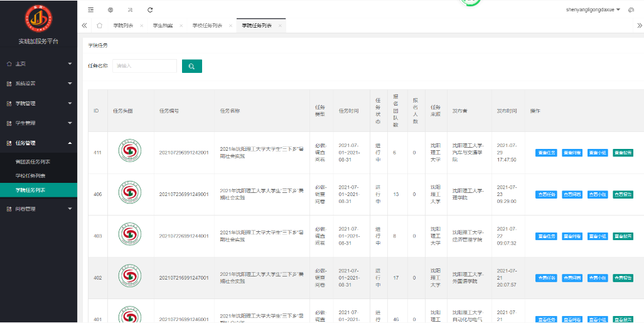Open task image thumbnail for ID 403

[130, 234]
